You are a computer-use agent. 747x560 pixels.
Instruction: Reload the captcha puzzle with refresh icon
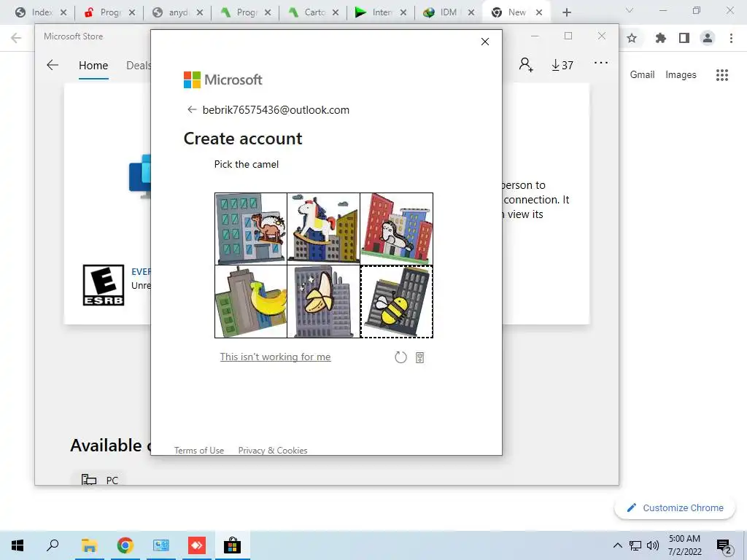pyautogui.click(x=400, y=357)
